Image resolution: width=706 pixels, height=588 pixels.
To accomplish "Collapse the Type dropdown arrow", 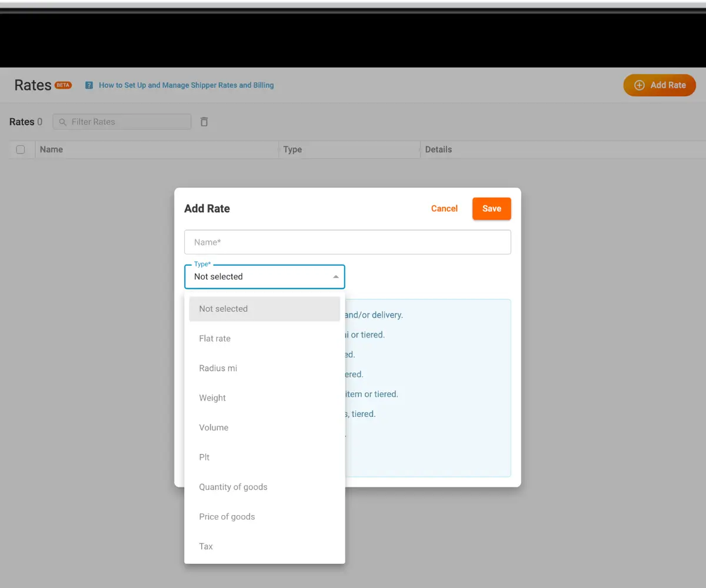I will coord(335,276).
